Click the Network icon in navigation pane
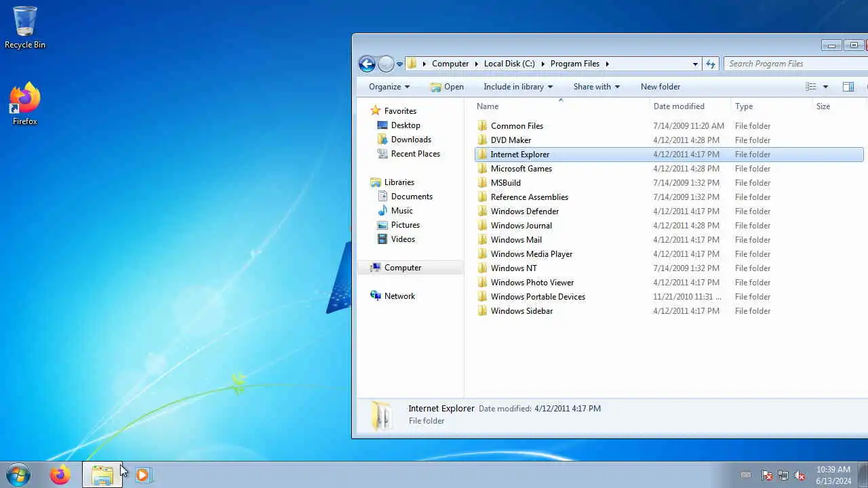Screen dimensions: 868x488 pyautogui.click(x=376, y=296)
